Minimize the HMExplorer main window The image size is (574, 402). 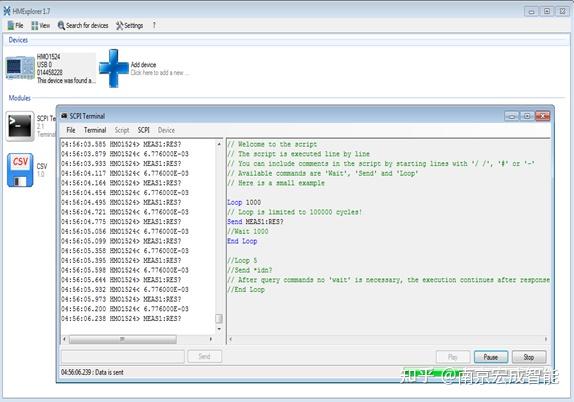(531, 12)
